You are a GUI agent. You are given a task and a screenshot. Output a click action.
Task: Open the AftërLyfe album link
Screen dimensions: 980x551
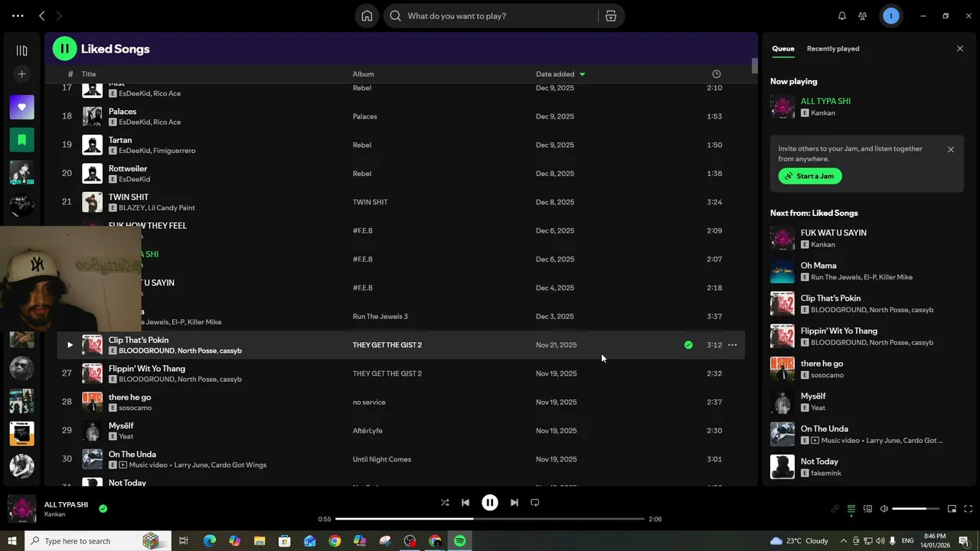tap(367, 431)
